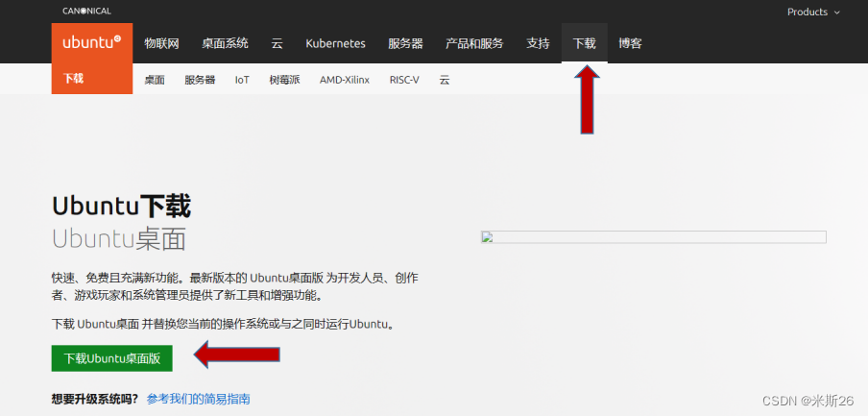Click the Ubuntu桌面 subheading
This screenshot has width=868, height=416.
coord(119,239)
